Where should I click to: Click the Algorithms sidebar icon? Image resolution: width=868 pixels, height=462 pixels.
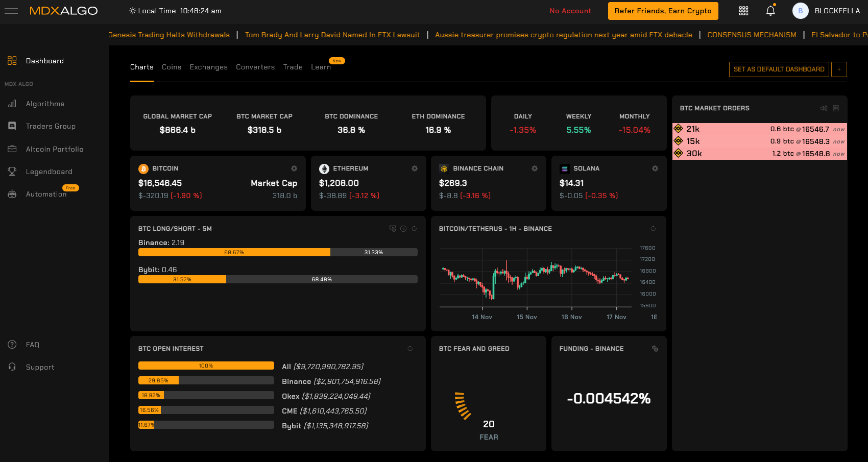pyautogui.click(x=12, y=104)
